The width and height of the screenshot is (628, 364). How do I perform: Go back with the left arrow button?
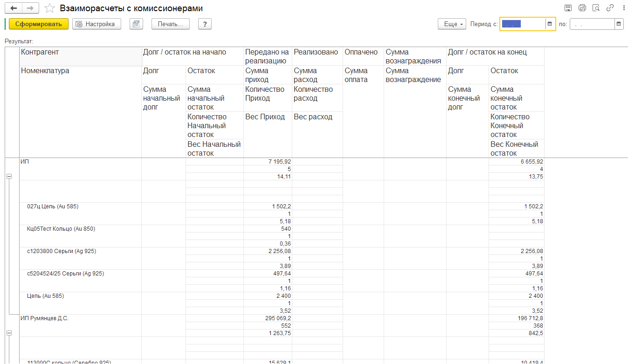click(x=13, y=8)
